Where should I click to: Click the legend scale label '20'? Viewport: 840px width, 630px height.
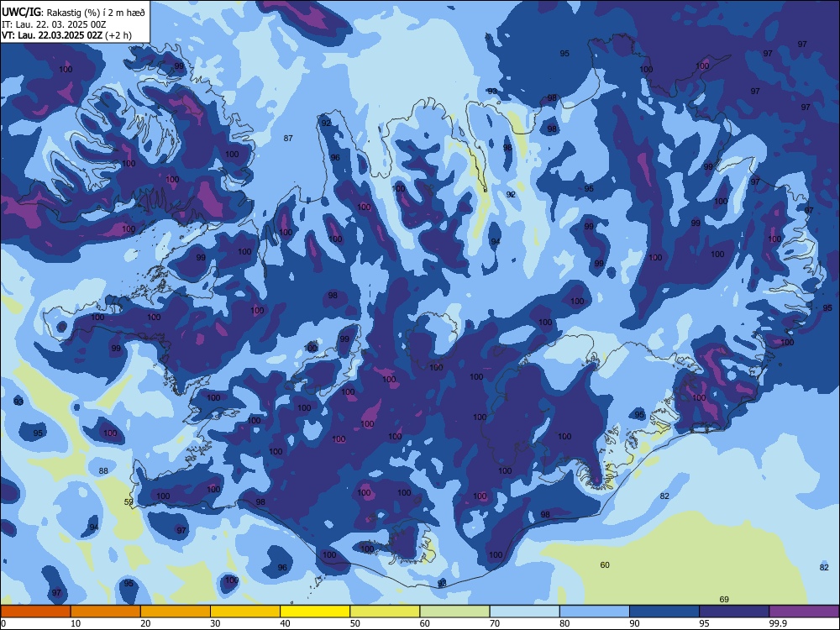click(145, 623)
